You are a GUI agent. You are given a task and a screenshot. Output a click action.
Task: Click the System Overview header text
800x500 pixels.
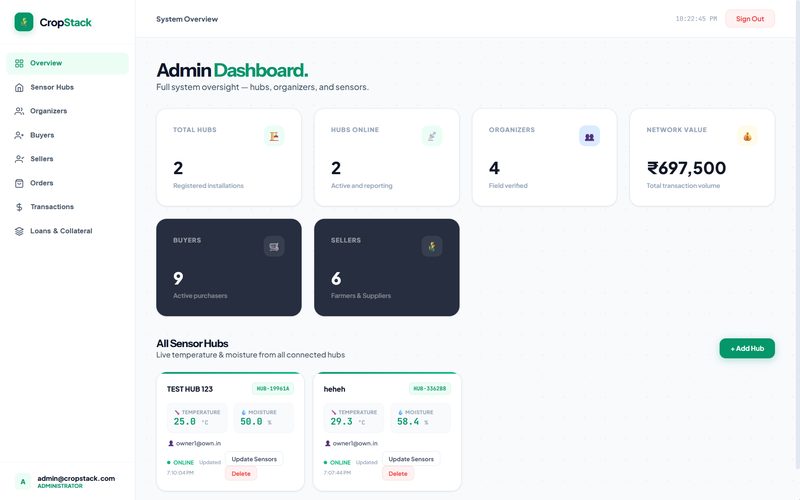point(187,19)
